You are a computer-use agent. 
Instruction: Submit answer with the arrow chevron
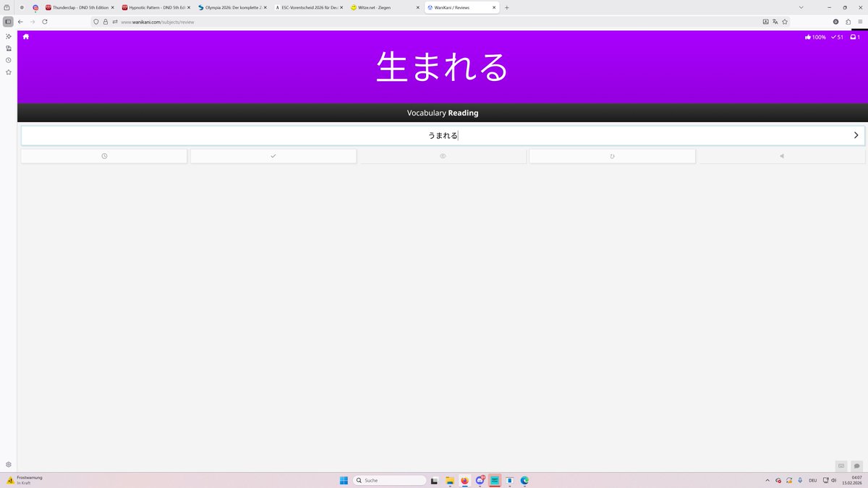tap(856, 135)
